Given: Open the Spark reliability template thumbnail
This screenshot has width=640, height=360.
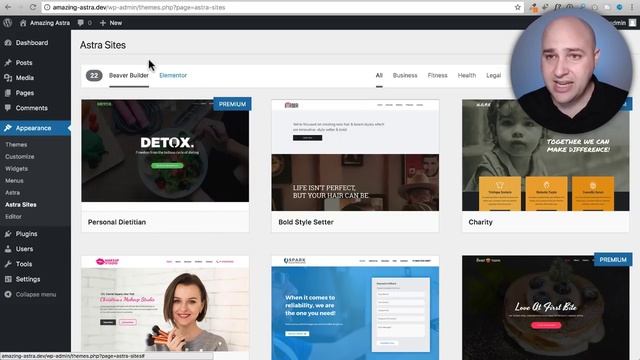Looking at the screenshot, I should [x=355, y=308].
